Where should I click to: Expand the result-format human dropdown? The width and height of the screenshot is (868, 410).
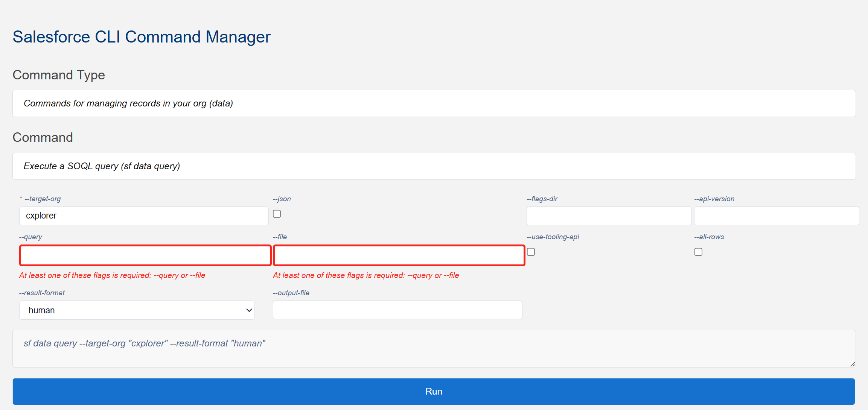137,310
